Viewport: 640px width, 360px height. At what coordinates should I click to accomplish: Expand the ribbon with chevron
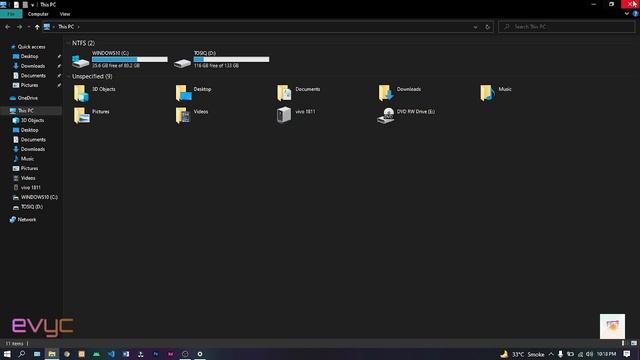(x=627, y=14)
